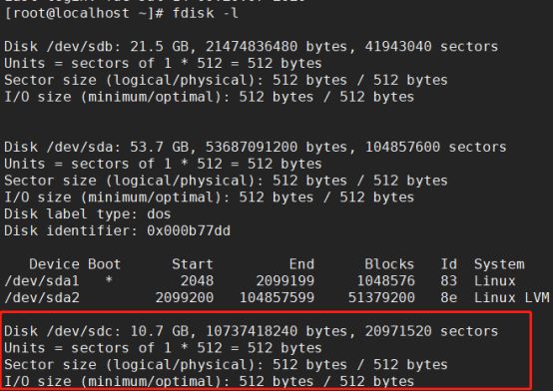Click the Blocks column header

pos(389,264)
